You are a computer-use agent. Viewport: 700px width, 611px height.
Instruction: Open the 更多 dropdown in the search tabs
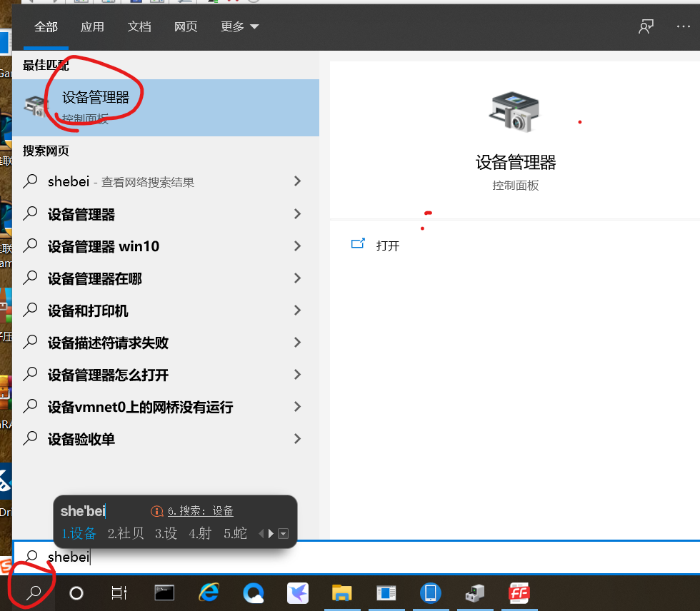click(239, 26)
